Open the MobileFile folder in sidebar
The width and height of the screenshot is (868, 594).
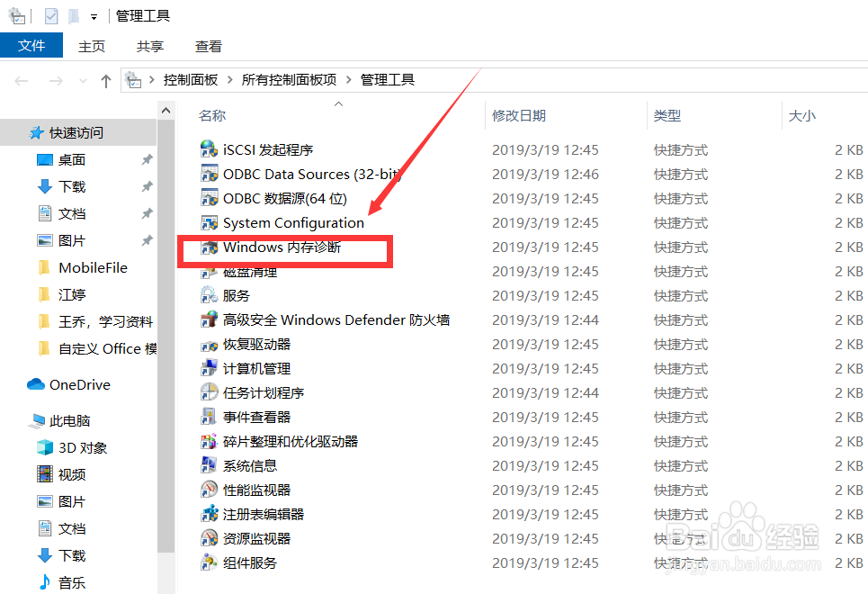coord(93,267)
